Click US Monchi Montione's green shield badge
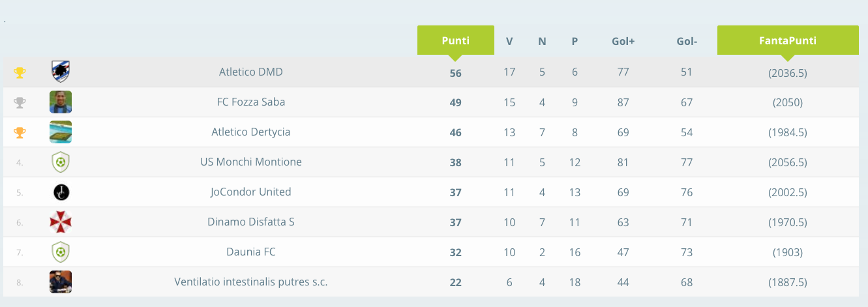868x307 pixels. coord(61,162)
